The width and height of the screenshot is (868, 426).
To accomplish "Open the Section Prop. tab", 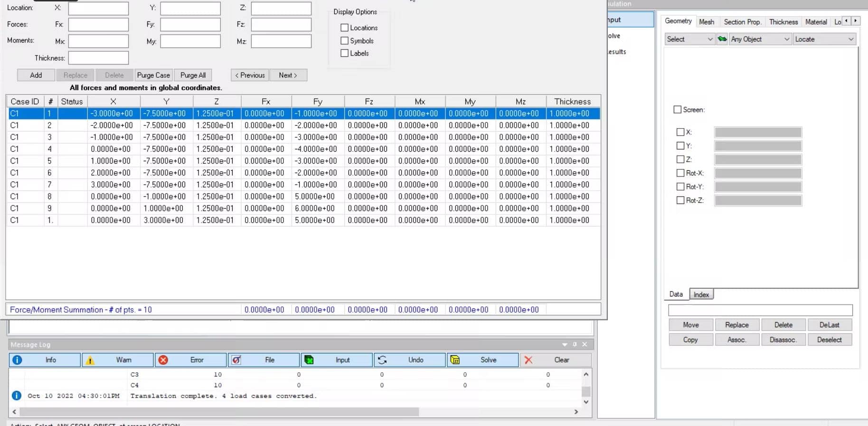I will click(742, 22).
